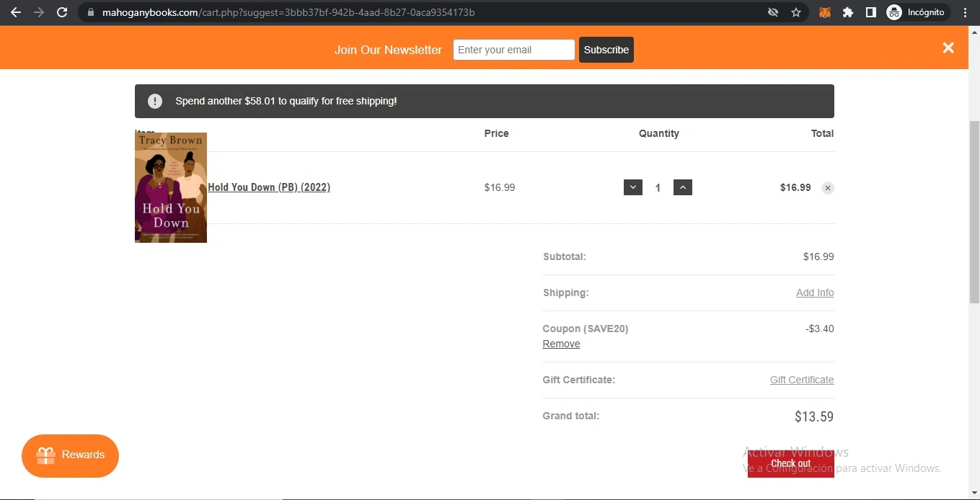Click the Subtotal $16.99 amount
The height and width of the screenshot is (500, 980).
[818, 256]
